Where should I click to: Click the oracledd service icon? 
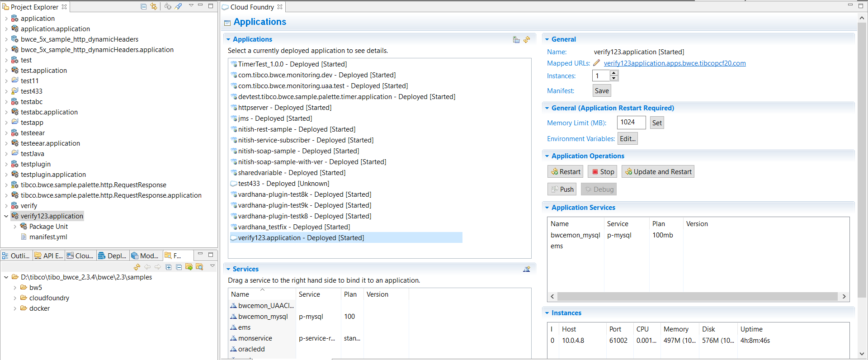tap(233, 349)
